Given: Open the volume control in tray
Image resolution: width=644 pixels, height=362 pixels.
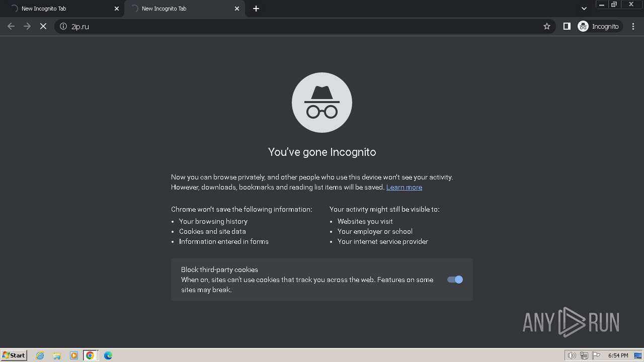Looking at the screenshot, I should click(572, 355).
